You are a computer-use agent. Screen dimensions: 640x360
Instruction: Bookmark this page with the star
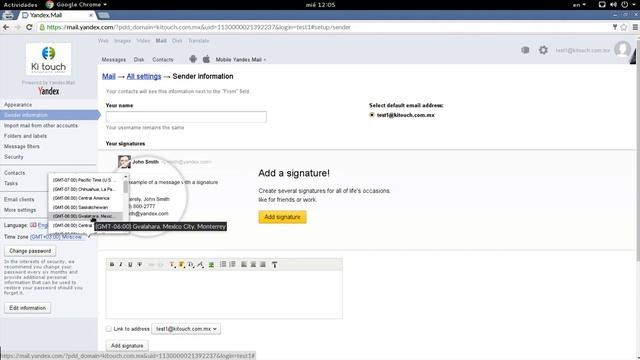[624, 27]
